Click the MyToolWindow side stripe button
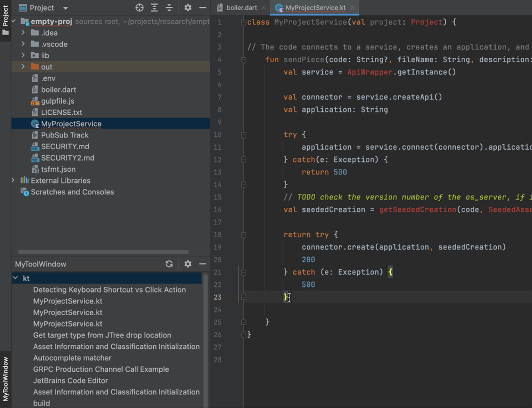This screenshot has width=532, height=408. coord(5,379)
